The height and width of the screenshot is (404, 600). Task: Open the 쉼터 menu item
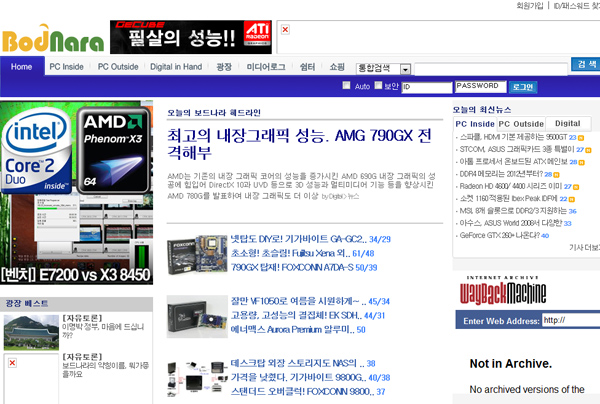[307, 67]
